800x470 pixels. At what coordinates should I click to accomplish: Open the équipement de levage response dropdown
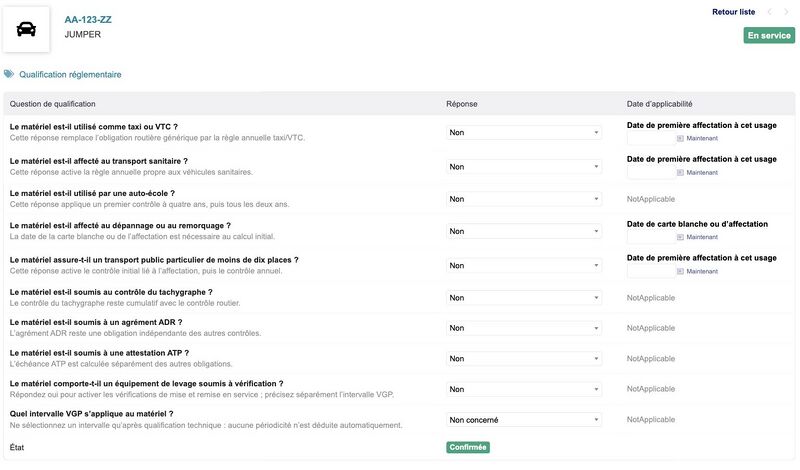pos(523,389)
